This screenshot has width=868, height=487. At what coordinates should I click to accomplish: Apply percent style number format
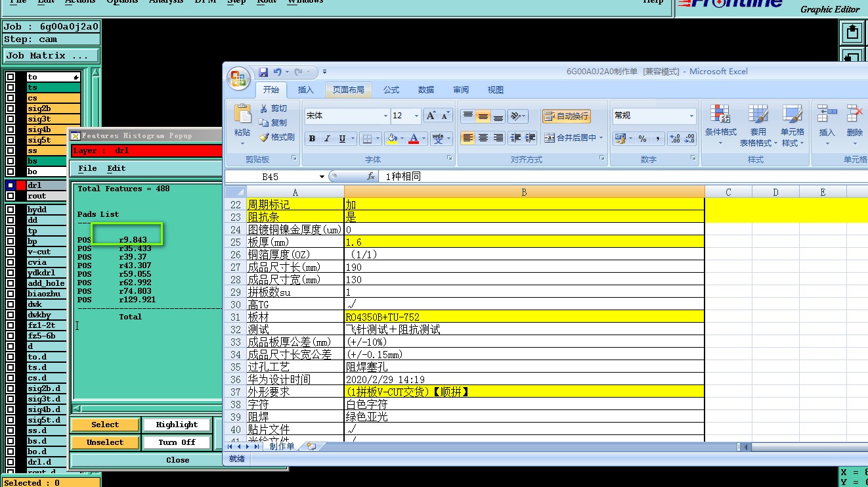click(642, 139)
